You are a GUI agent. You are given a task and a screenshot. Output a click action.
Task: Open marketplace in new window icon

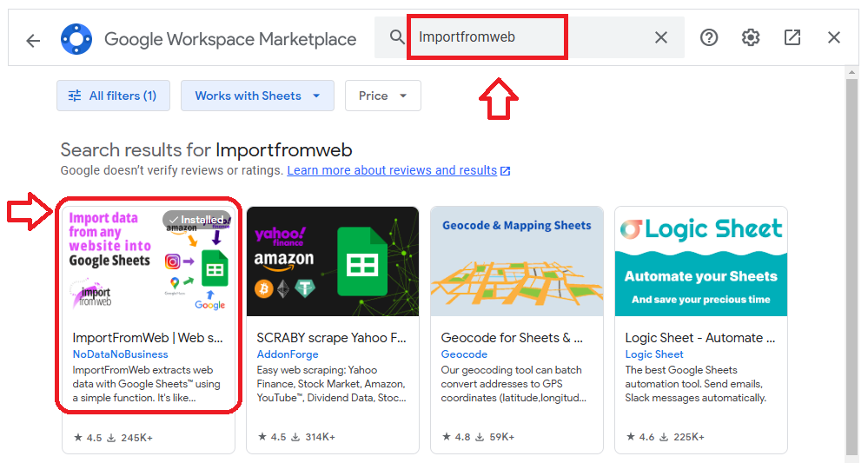tap(792, 37)
